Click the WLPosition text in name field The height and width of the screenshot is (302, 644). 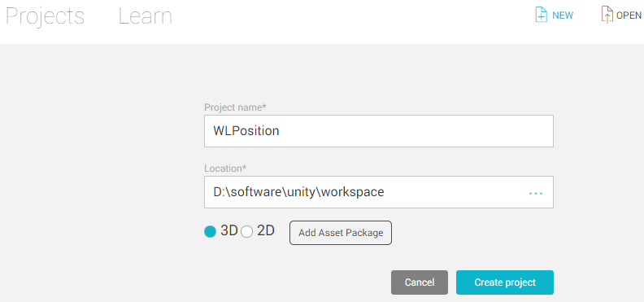tap(246, 131)
